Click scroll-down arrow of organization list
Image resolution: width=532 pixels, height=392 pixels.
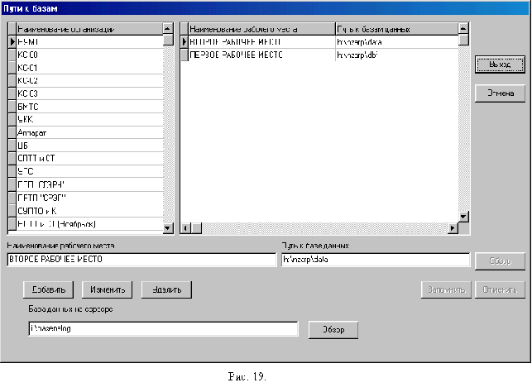pyautogui.click(x=168, y=228)
